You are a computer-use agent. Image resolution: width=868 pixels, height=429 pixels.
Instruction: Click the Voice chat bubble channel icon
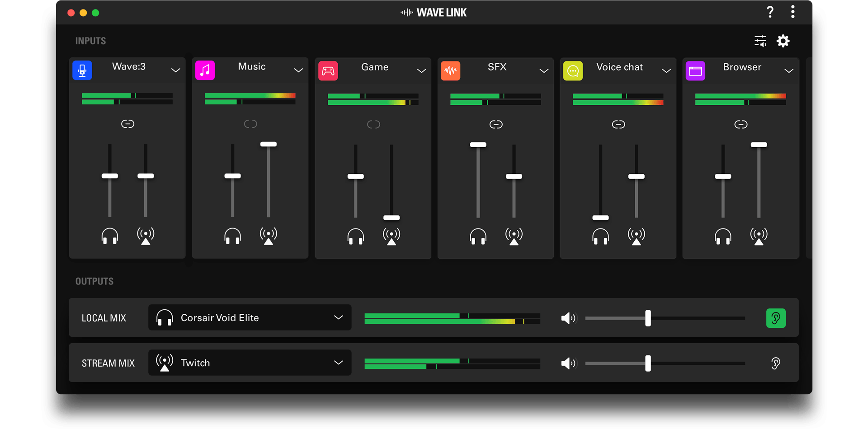pyautogui.click(x=573, y=71)
